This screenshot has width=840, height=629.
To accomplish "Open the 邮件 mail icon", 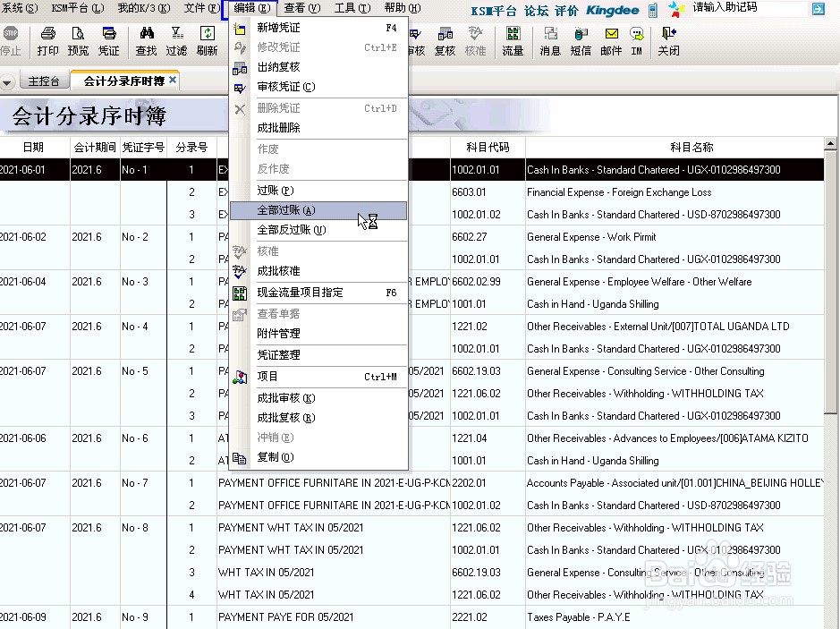I will click(x=611, y=41).
